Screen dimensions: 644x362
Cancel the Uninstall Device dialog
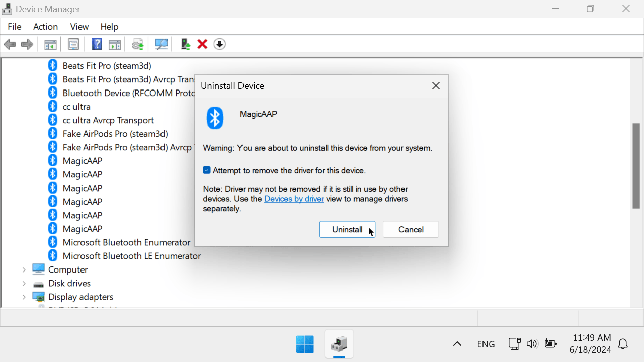[x=411, y=229]
